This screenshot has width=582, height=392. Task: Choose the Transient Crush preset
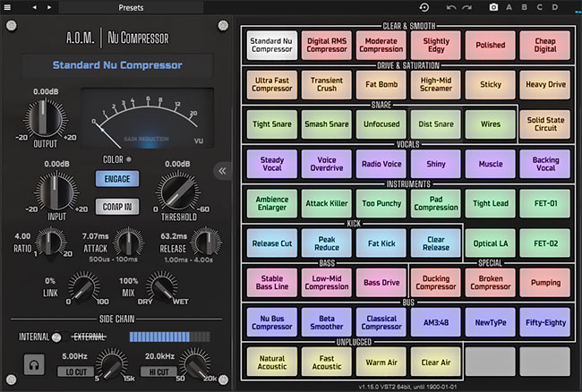(x=327, y=84)
